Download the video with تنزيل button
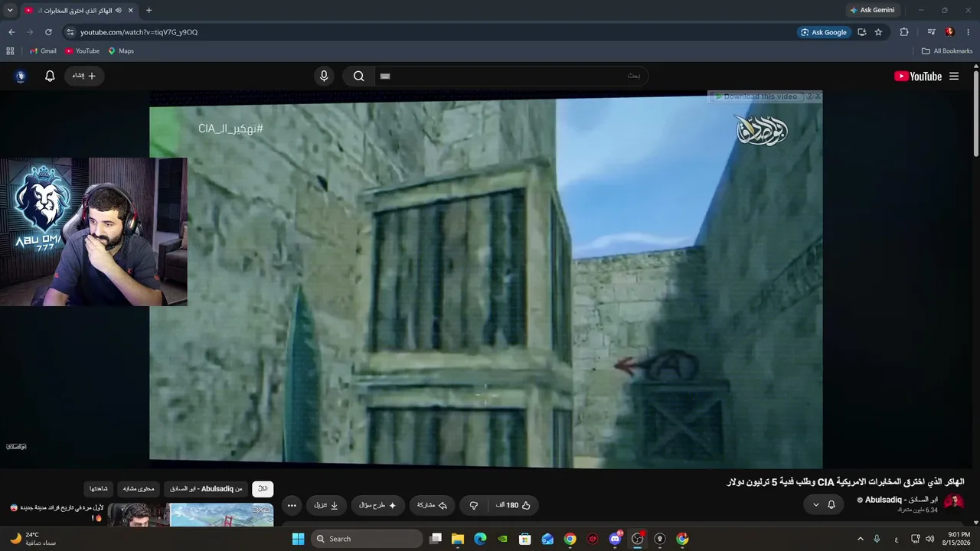This screenshot has width=980, height=551. tap(326, 505)
